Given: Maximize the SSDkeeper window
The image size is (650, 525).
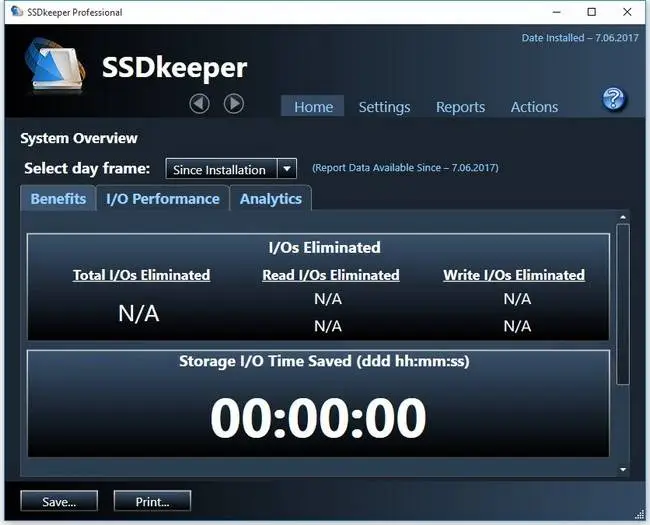Looking at the screenshot, I should click(x=592, y=12).
